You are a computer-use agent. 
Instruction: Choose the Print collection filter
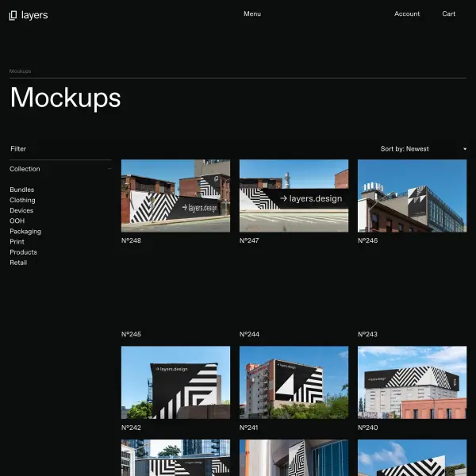[x=17, y=242]
